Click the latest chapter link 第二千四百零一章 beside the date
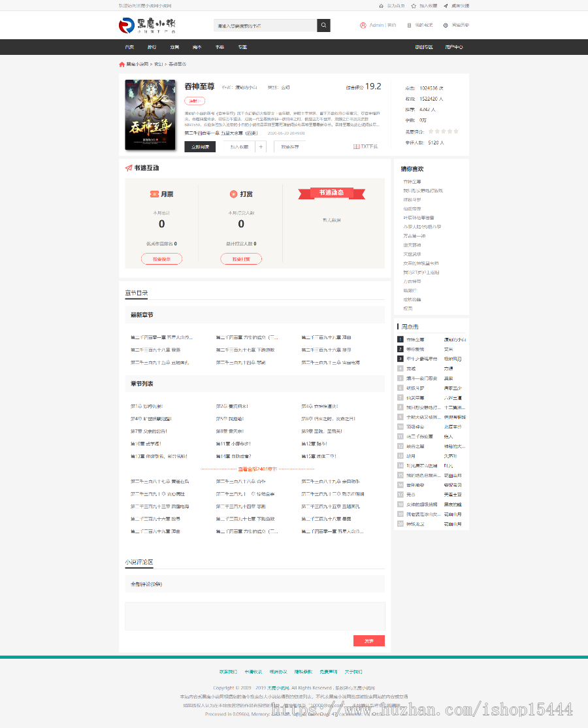 point(221,133)
